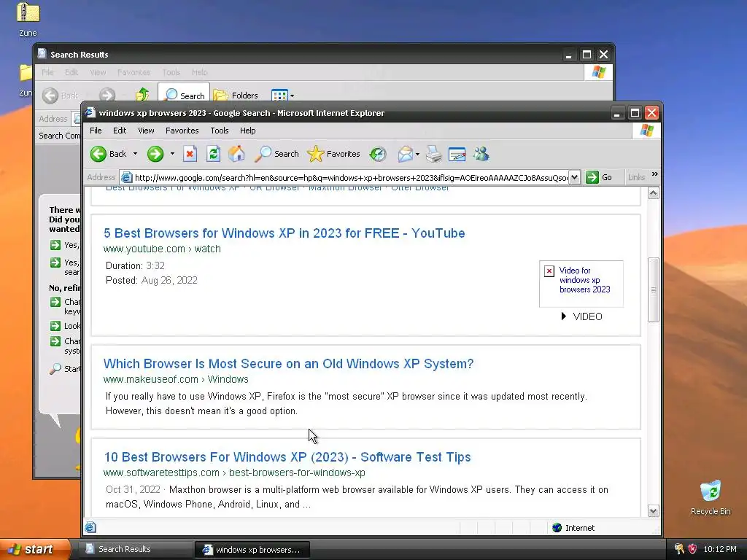Click the red security shield tray icon
This screenshot has width=747, height=560.
(x=693, y=549)
